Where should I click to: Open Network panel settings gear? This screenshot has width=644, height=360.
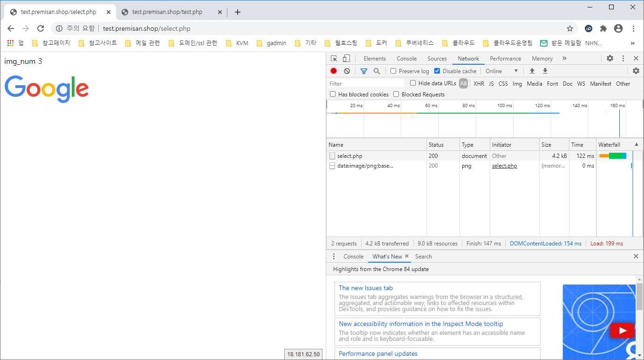636,71
